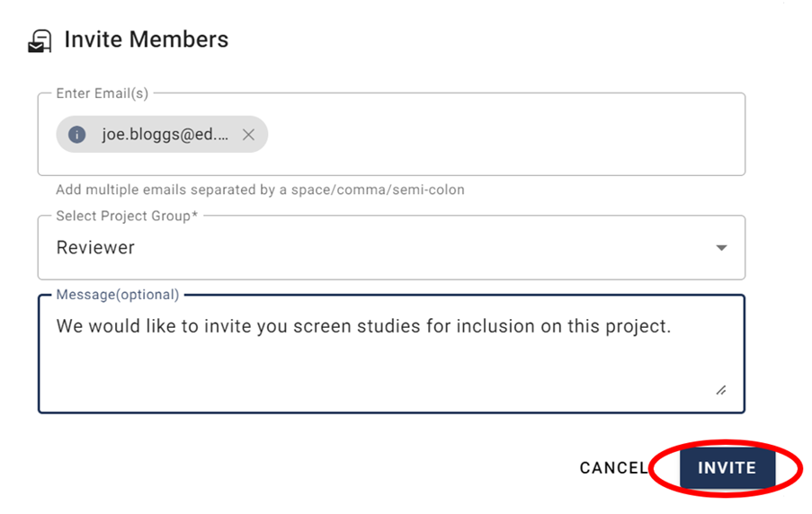This screenshot has height=514, width=812.
Task: Click the message box resize handle
Action: click(x=721, y=390)
